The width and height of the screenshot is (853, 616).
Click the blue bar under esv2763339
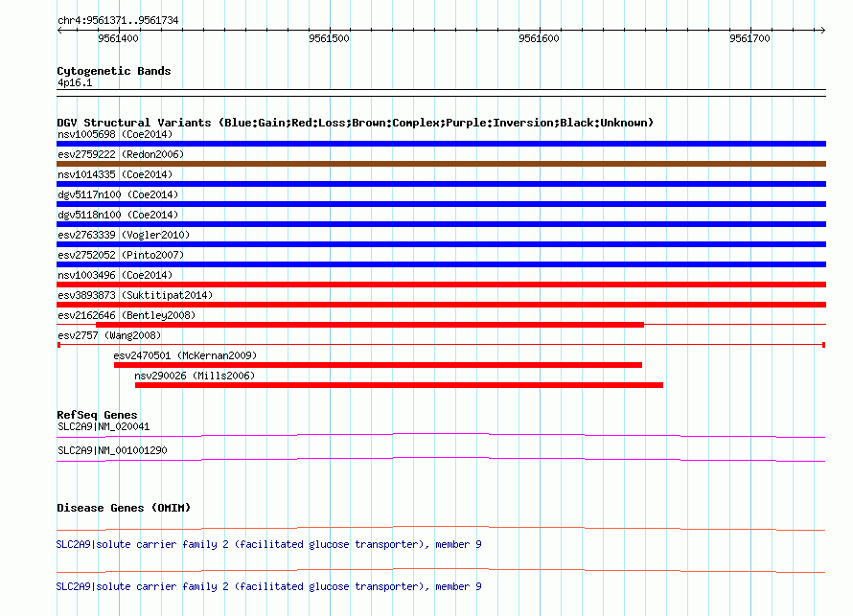[441, 244]
